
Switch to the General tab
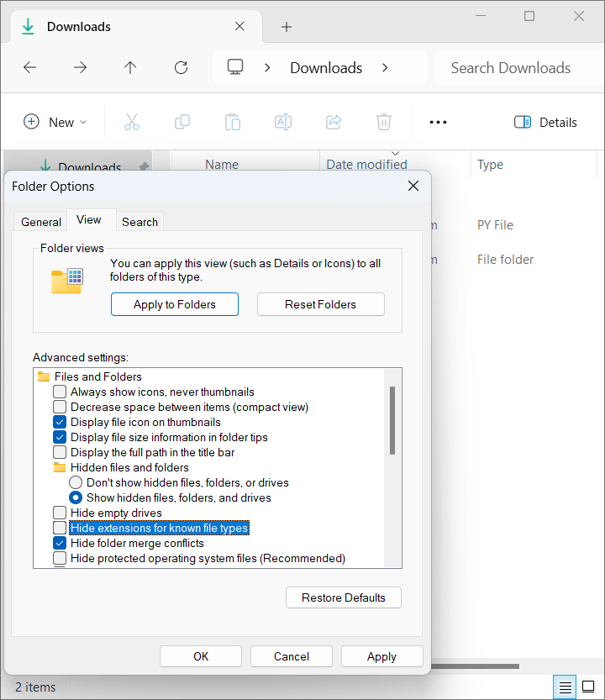(x=41, y=222)
